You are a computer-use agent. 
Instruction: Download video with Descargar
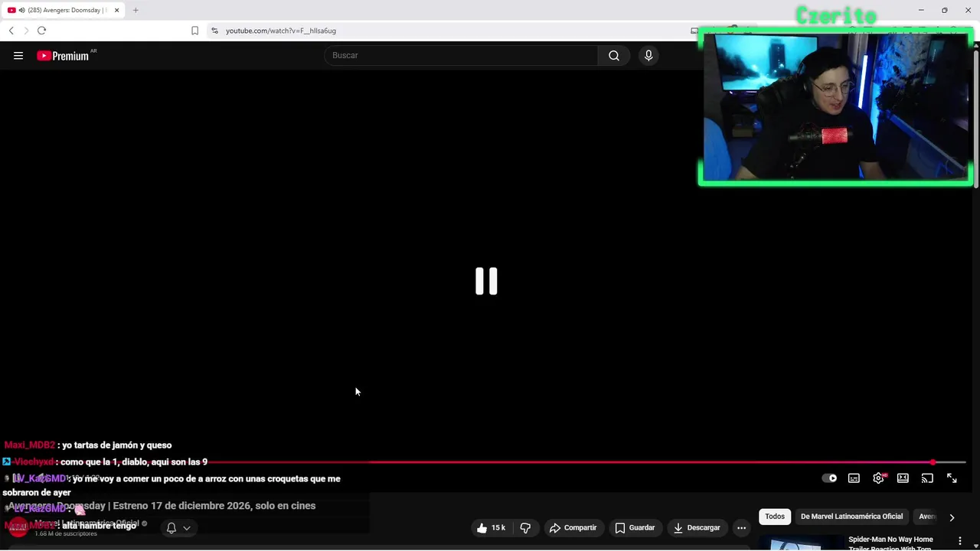click(697, 528)
